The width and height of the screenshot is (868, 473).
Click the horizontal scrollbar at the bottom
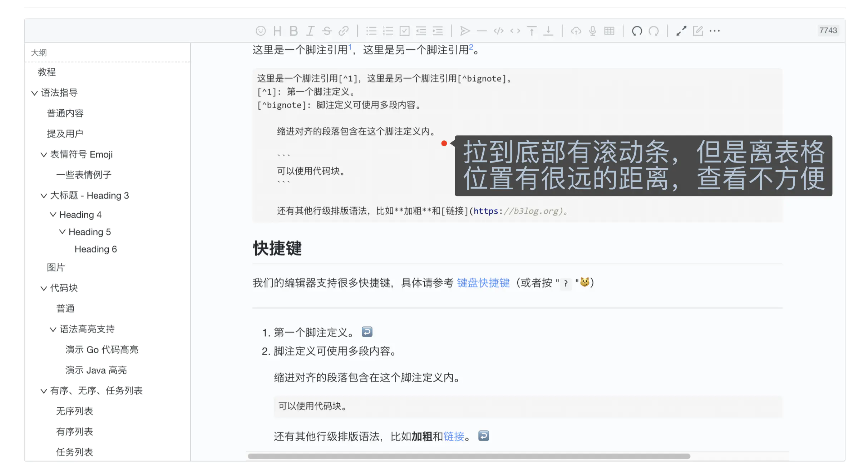[468, 456]
